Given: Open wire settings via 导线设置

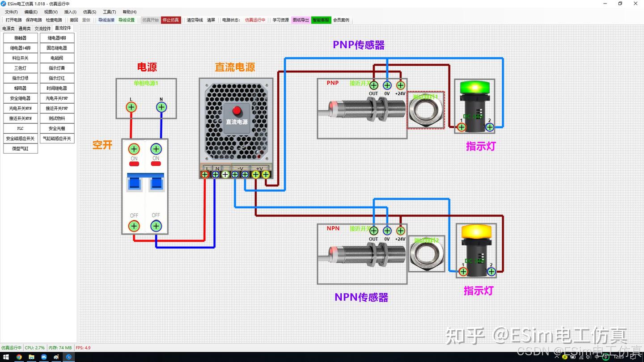Looking at the screenshot, I should 127,20.
